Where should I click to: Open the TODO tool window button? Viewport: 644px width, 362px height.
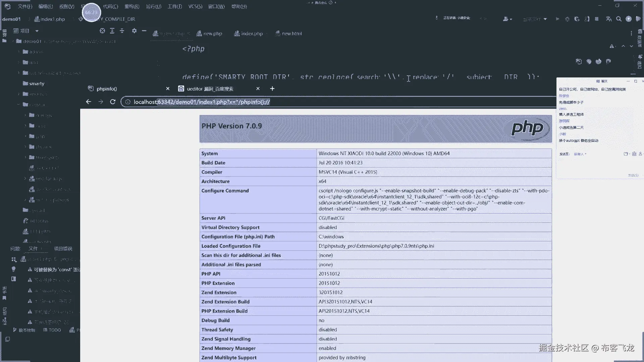(52, 330)
